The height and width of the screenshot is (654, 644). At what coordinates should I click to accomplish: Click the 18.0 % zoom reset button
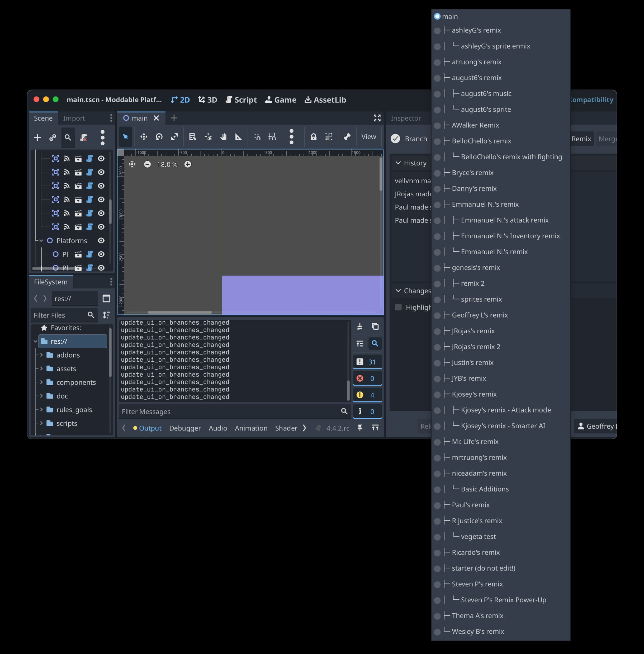tap(167, 164)
